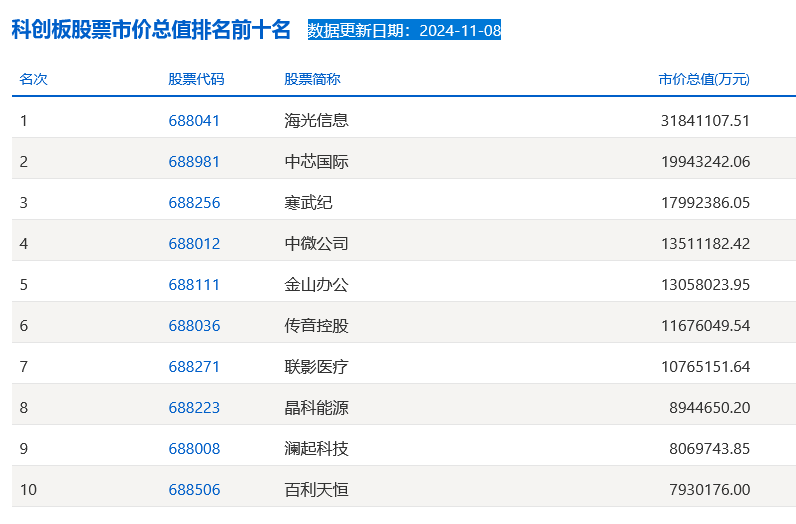Select stock name 中微公司
Viewport: 796px width, 524px height.
pos(316,244)
